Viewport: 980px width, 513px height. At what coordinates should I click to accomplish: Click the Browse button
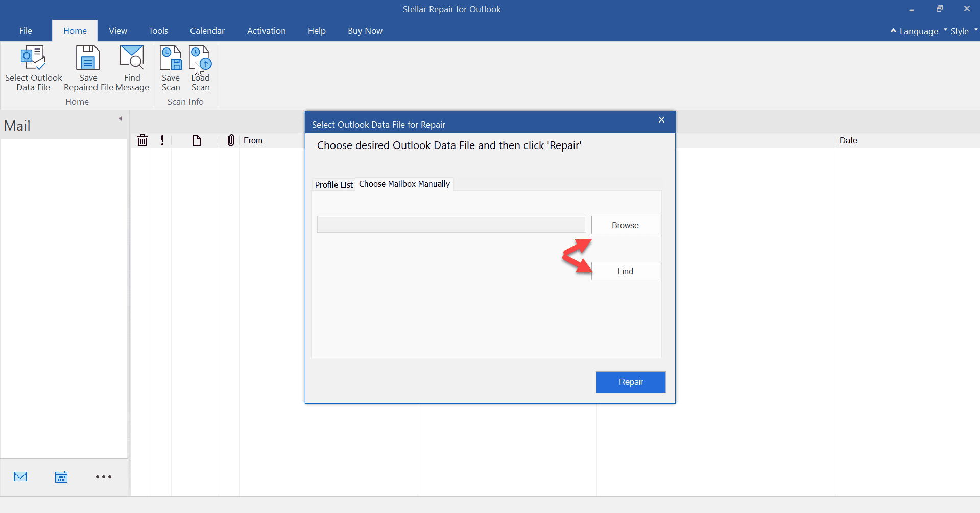[x=625, y=225]
